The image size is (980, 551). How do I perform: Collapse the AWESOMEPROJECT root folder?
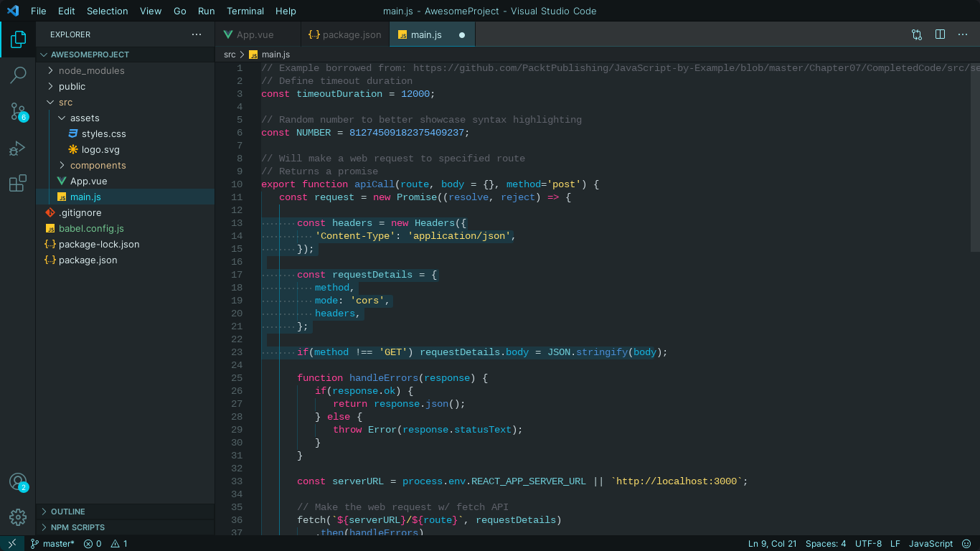tap(125, 55)
